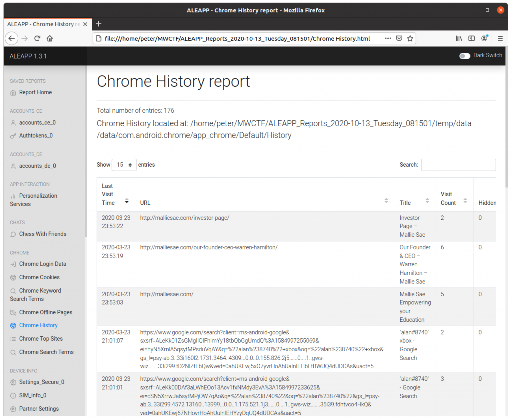The image size is (512, 420).
Task: Click the Chrome Top Sites list icon
Action: pos(13,339)
